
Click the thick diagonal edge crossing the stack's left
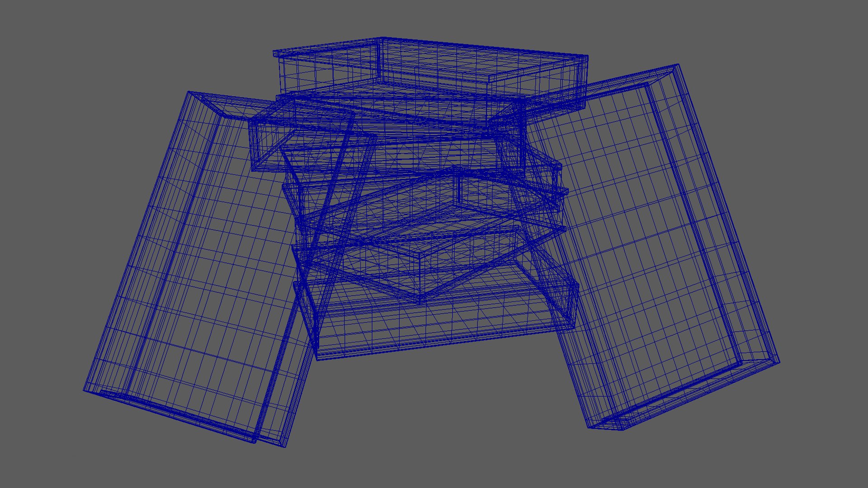coord(335,181)
